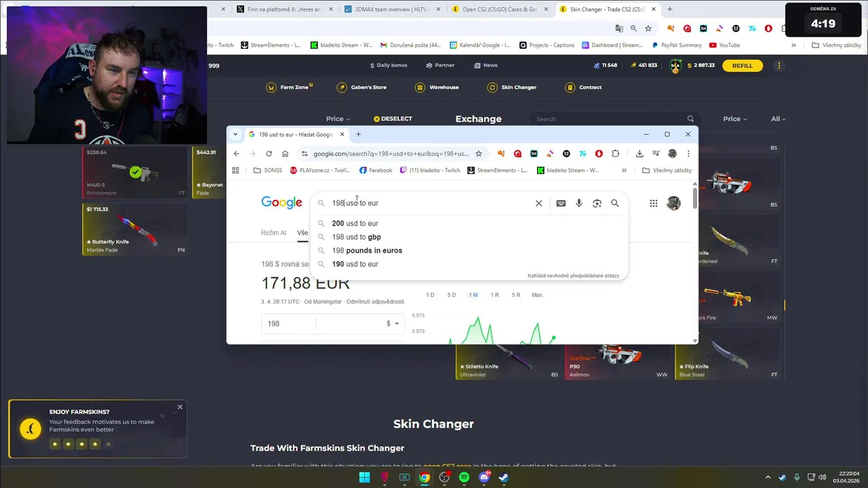
Task: Search icon in the Exchange search field
Action: point(690,119)
